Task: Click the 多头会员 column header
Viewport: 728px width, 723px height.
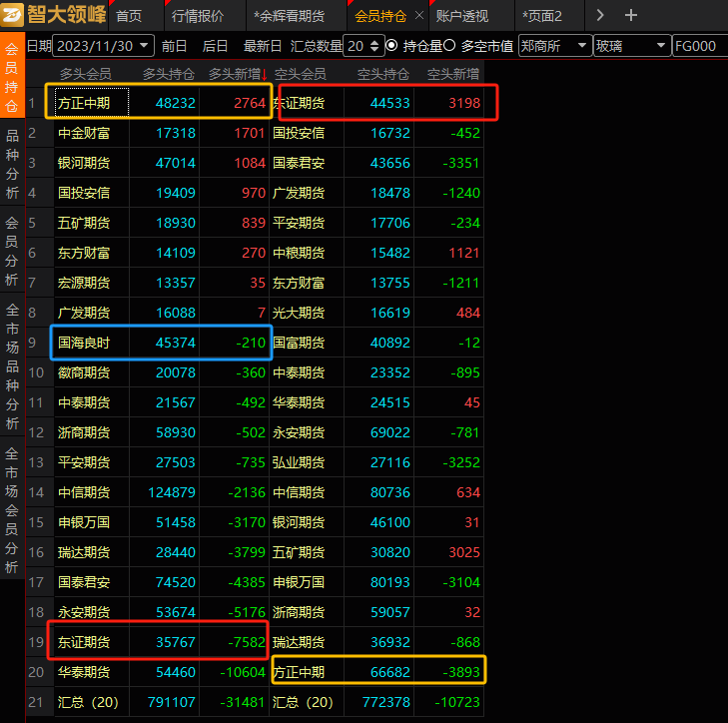Action: 86,74
